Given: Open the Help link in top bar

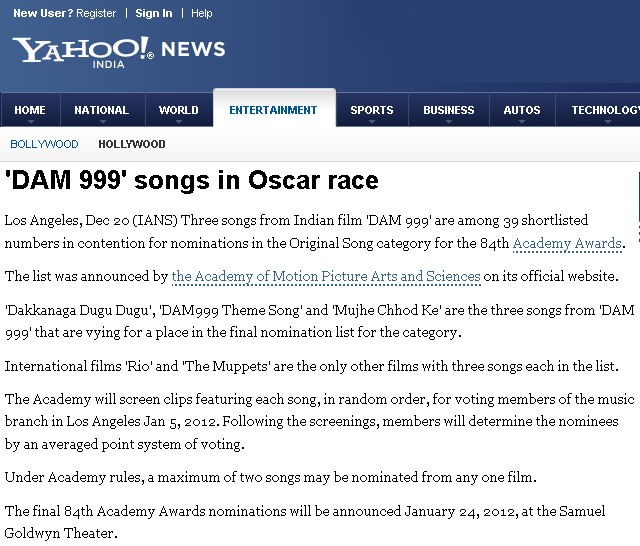Looking at the screenshot, I should [x=201, y=13].
